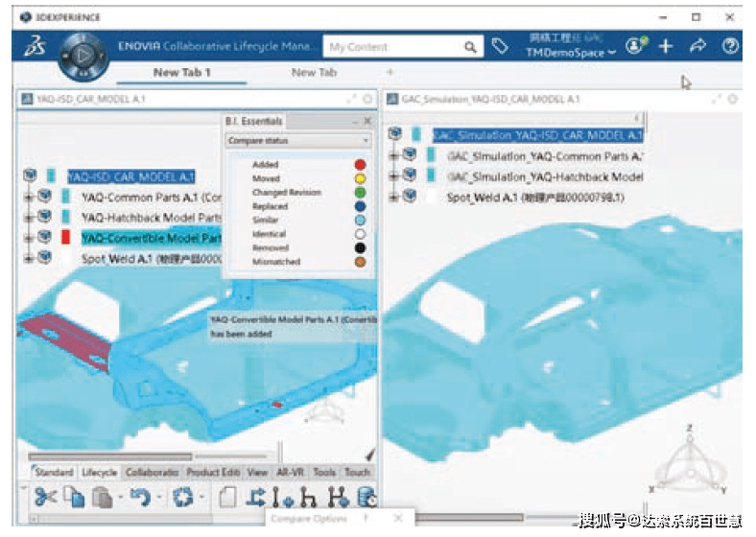Click product icon of YAQ-Convertible Model Parts row
Viewport: 756px width, 537px height.
pyautogui.click(x=44, y=237)
